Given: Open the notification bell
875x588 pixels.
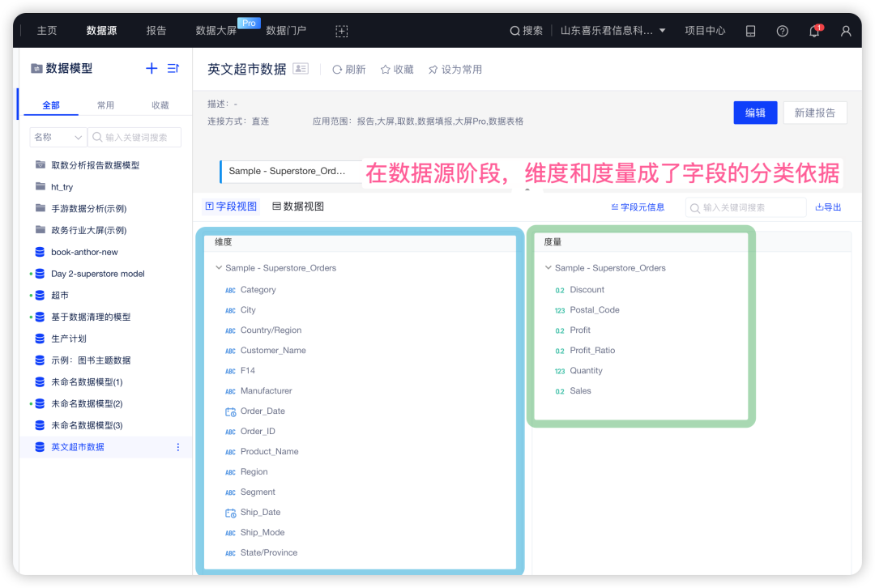Looking at the screenshot, I should point(813,30).
